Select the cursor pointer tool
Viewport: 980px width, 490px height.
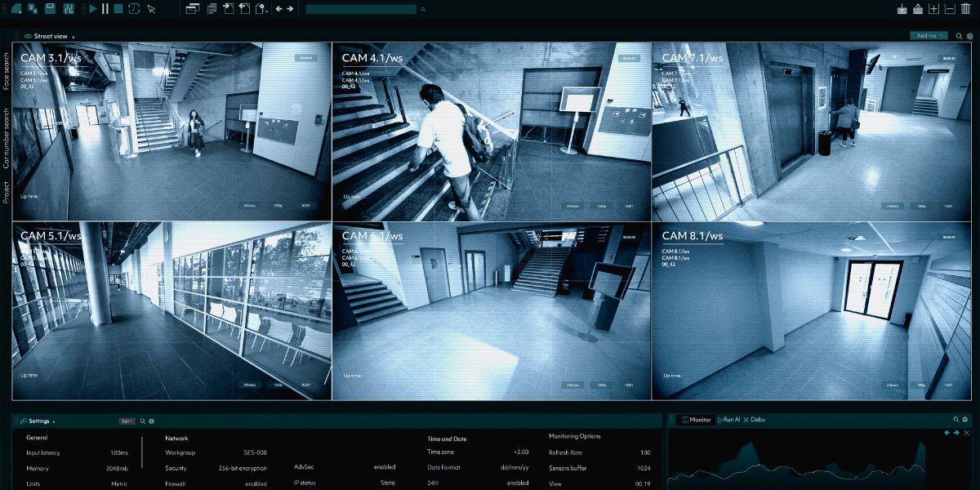pyautogui.click(x=151, y=9)
